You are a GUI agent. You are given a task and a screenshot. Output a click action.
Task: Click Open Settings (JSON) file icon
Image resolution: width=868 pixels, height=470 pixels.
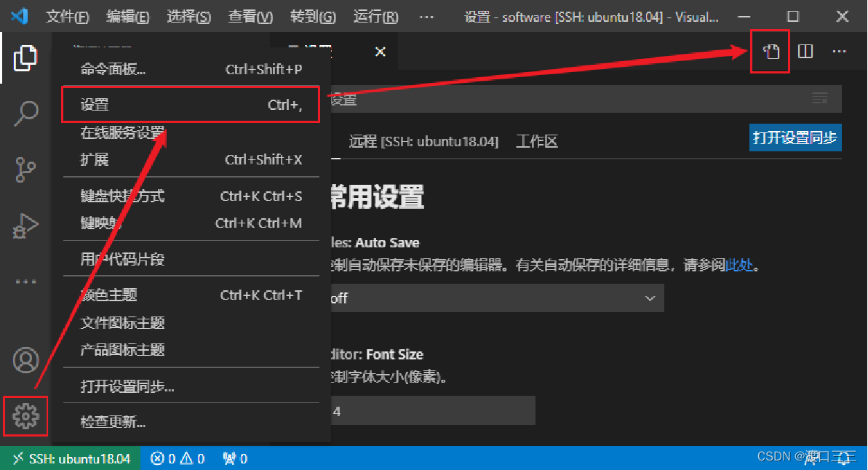(x=771, y=52)
